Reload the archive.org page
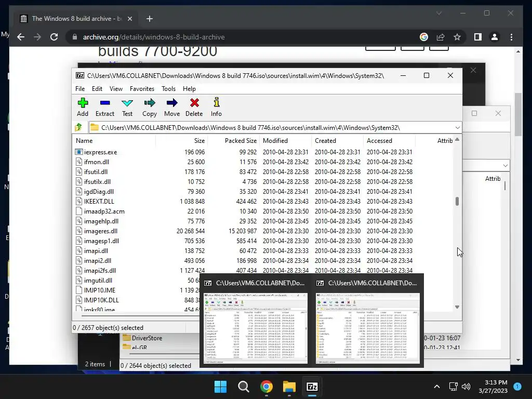Screen dimensions: 532x399 (54, 37)
